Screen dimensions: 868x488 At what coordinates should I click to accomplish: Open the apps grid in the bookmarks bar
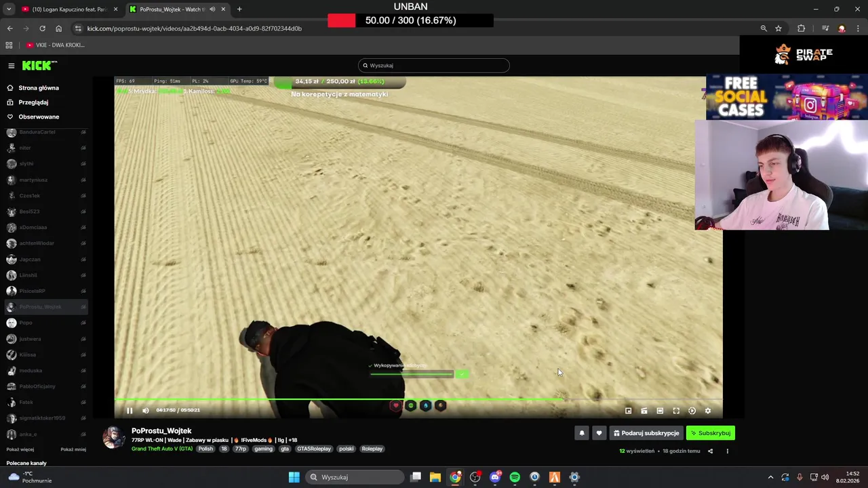tap(9, 45)
